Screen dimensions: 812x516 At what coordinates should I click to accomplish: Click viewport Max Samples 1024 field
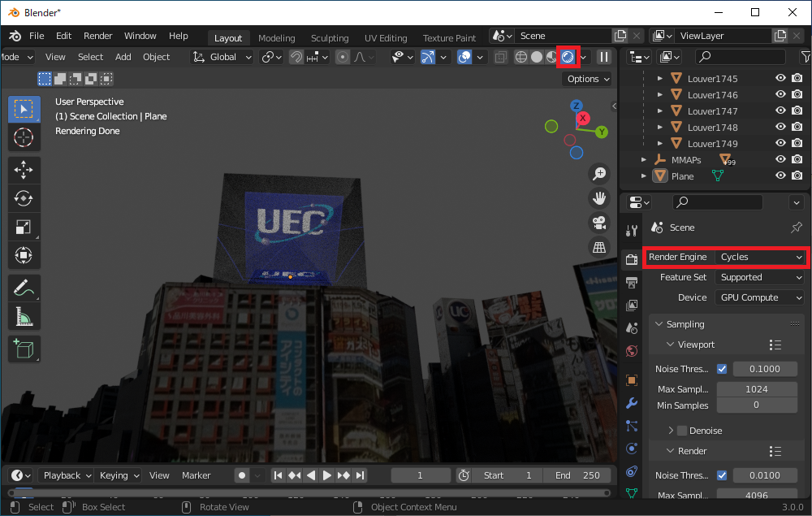(757, 389)
